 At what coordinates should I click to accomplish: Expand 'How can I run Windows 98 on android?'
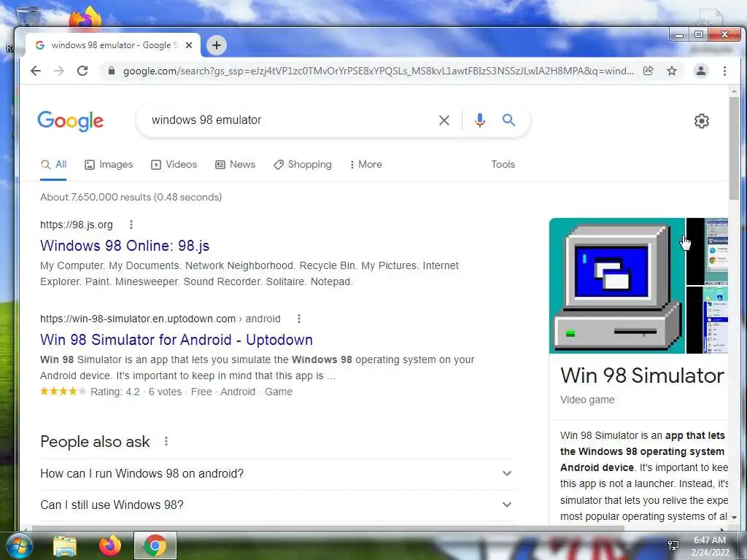click(276, 473)
